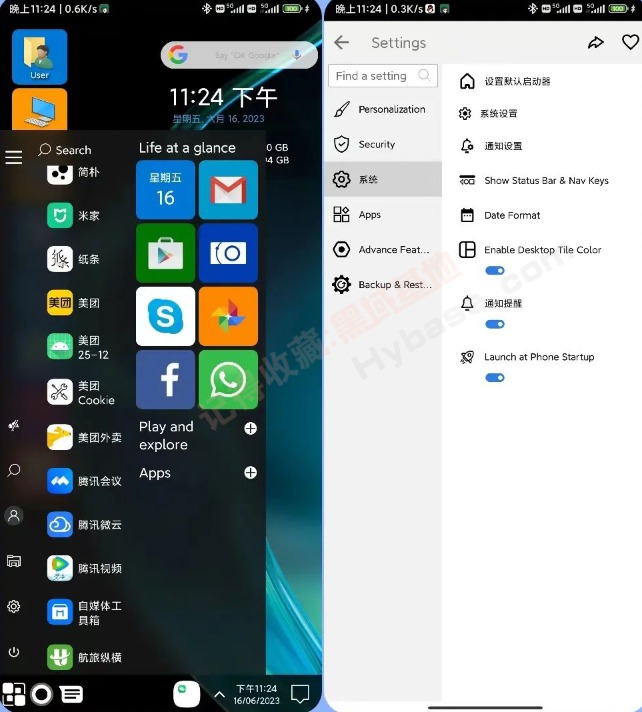Open the hamburger menu in start menu
The height and width of the screenshot is (712, 642).
[x=14, y=157]
